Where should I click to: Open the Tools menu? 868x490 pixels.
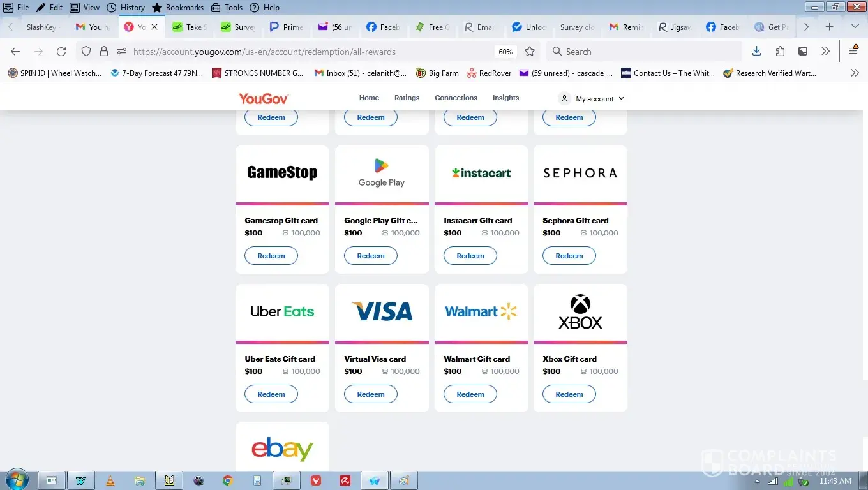coord(227,8)
